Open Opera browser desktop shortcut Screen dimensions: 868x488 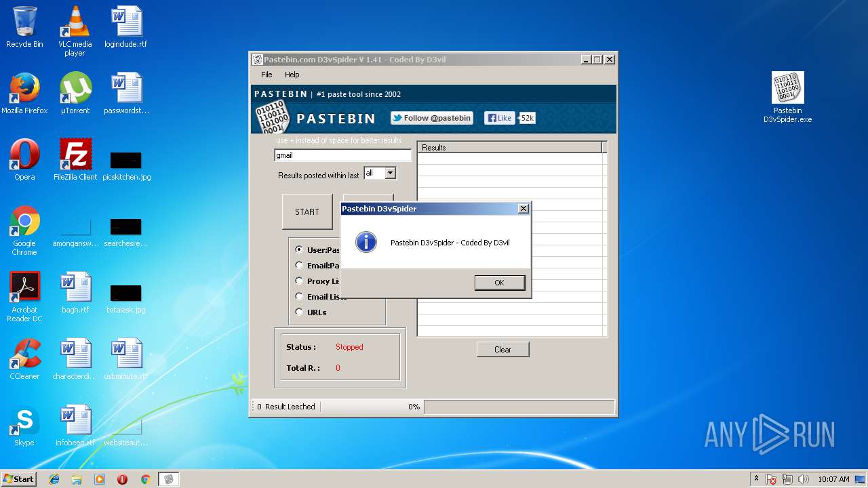pyautogui.click(x=24, y=160)
